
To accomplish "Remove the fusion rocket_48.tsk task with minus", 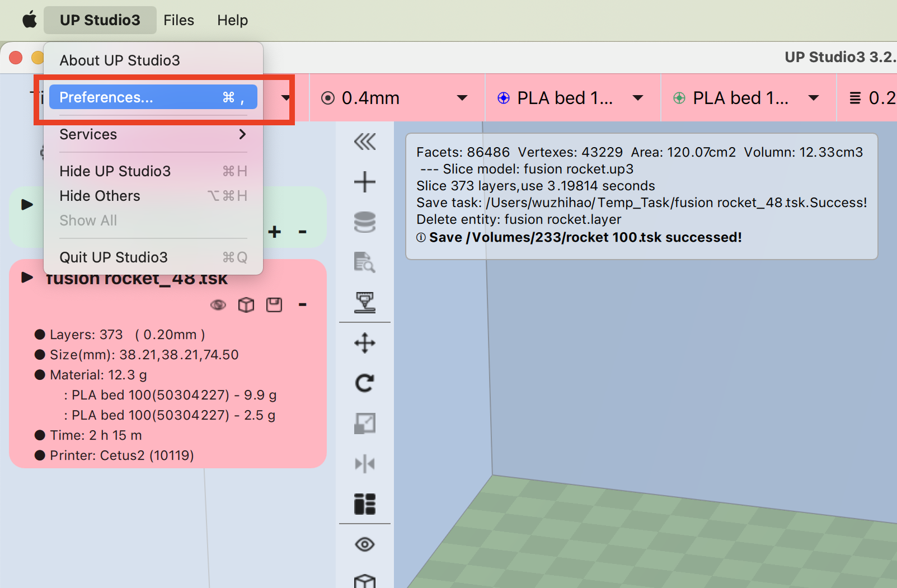I will click(303, 305).
